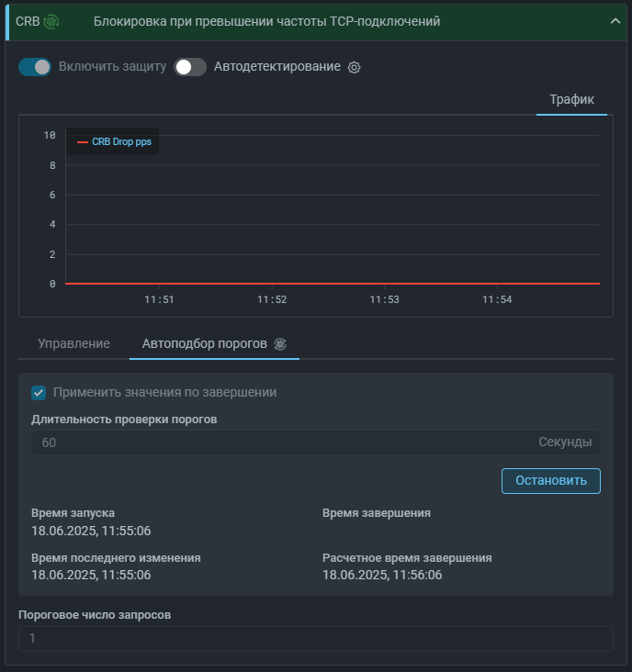Enable the Автодетектирование switch
This screenshot has width=632, height=672.
pos(190,67)
